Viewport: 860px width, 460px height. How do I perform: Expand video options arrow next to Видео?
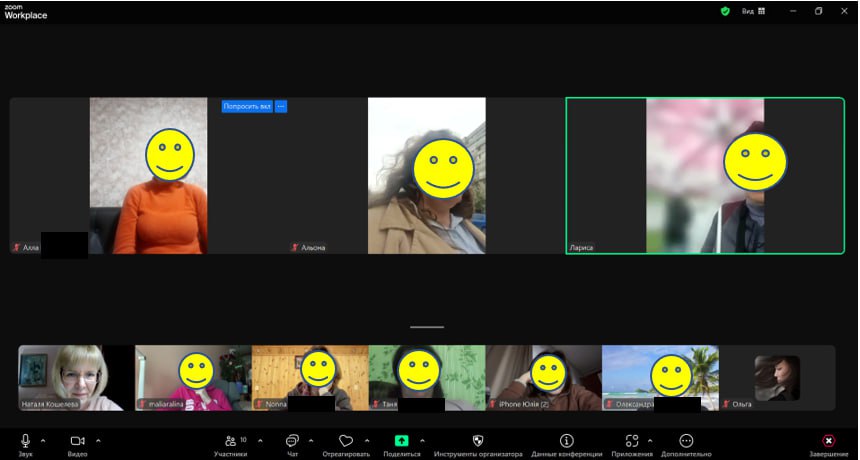pyautogui.click(x=97, y=440)
